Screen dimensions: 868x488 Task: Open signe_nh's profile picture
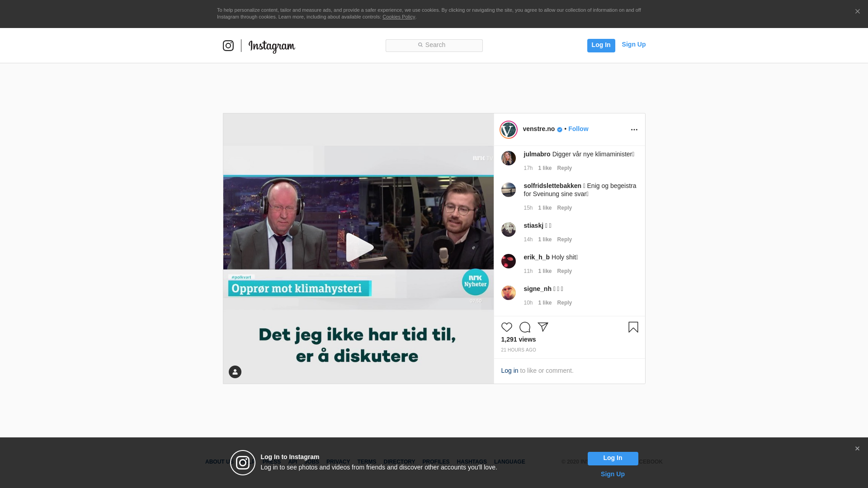[509, 293]
